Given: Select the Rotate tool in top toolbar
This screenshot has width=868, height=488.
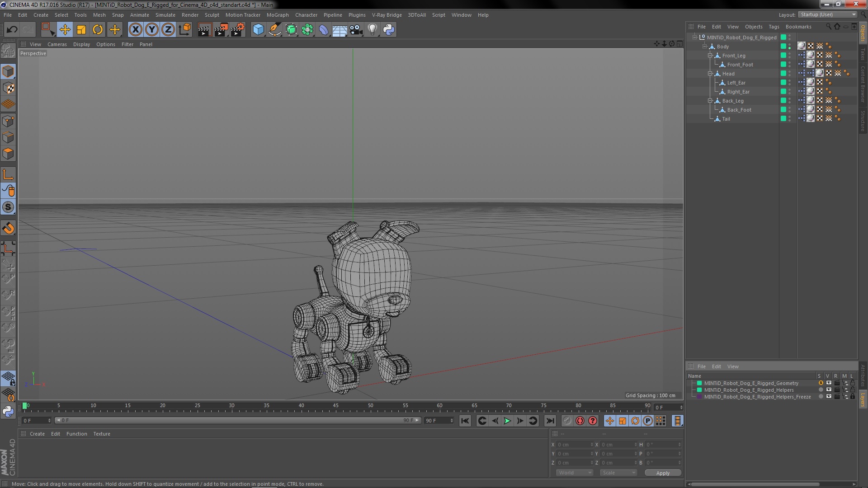Looking at the screenshot, I should [x=98, y=30].
